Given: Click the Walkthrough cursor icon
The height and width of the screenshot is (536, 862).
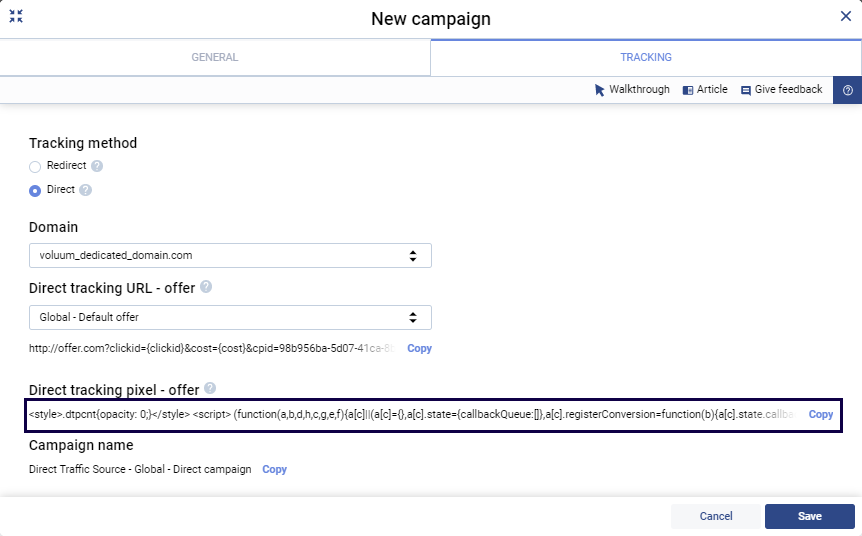Looking at the screenshot, I should click(600, 90).
